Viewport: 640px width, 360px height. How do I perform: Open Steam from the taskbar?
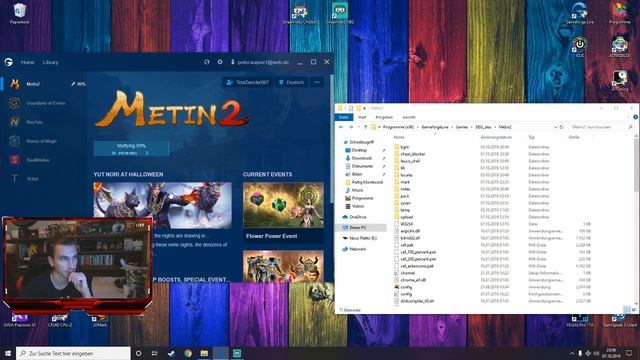point(171,353)
